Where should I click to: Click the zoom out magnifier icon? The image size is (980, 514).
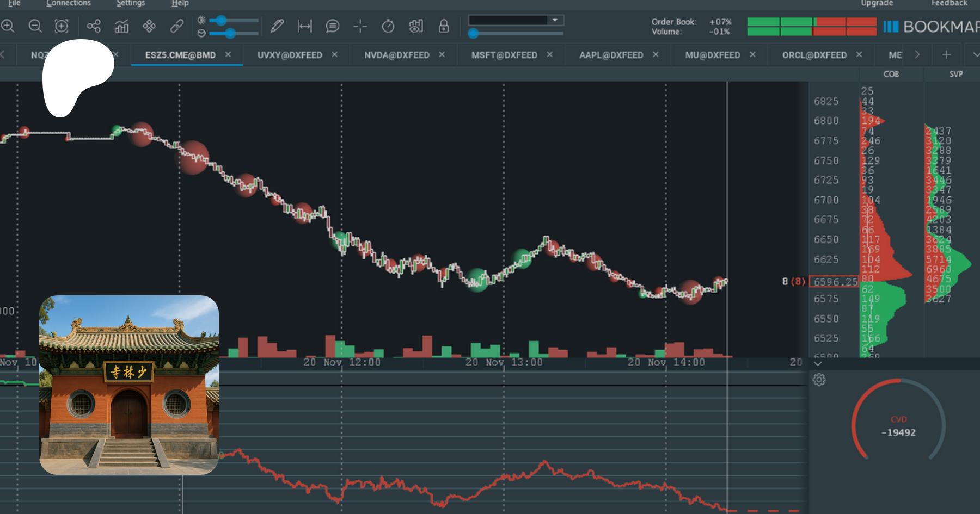pos(35,26)
